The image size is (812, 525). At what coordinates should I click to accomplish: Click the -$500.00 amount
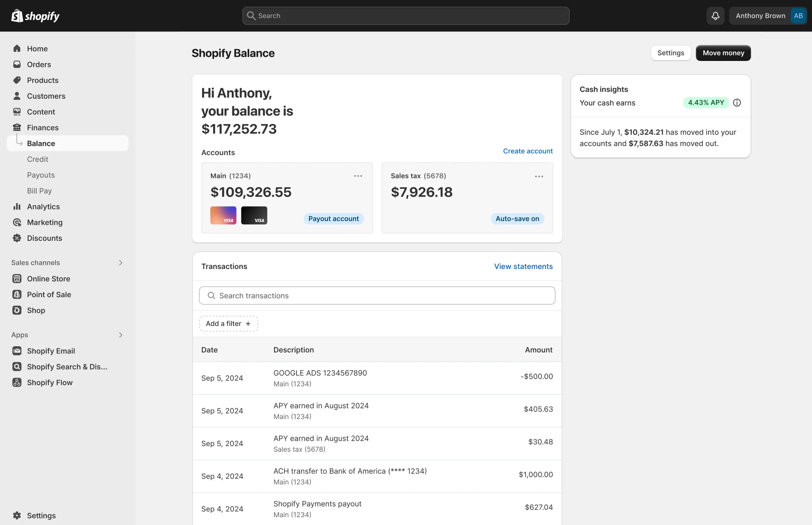coord(537,376)
